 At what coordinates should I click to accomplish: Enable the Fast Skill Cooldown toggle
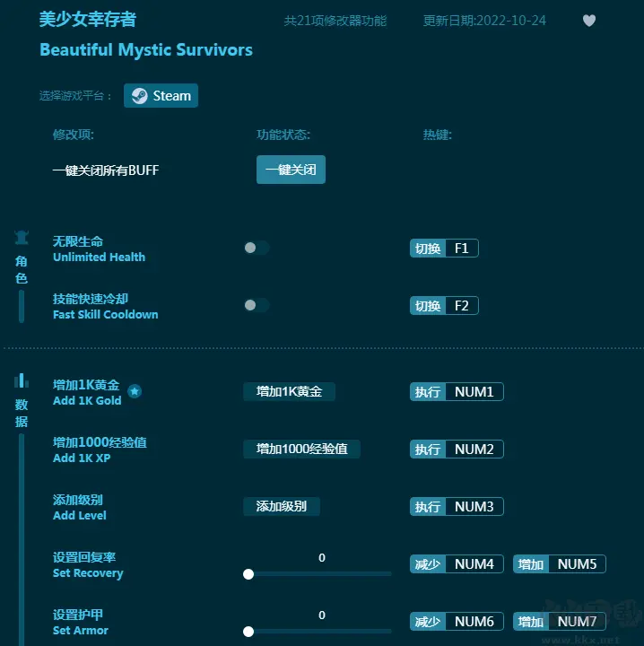(x=256, y=306)
